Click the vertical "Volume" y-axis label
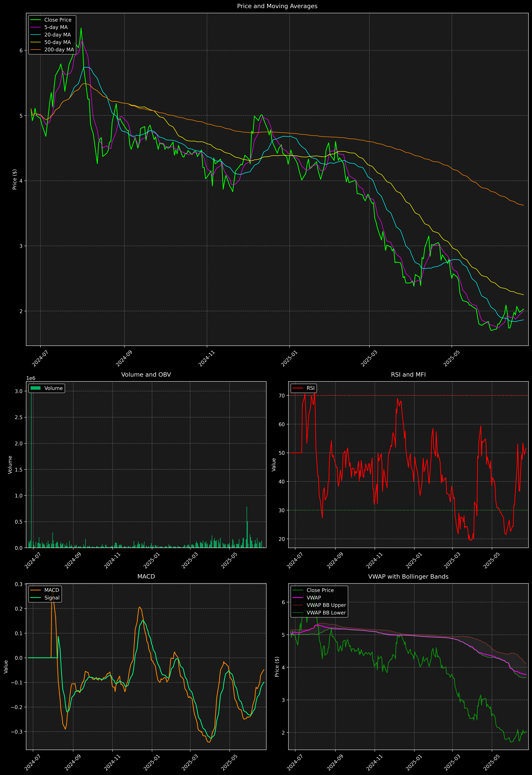Viewport: 532px width, 775px height. [x=10, y=464]
